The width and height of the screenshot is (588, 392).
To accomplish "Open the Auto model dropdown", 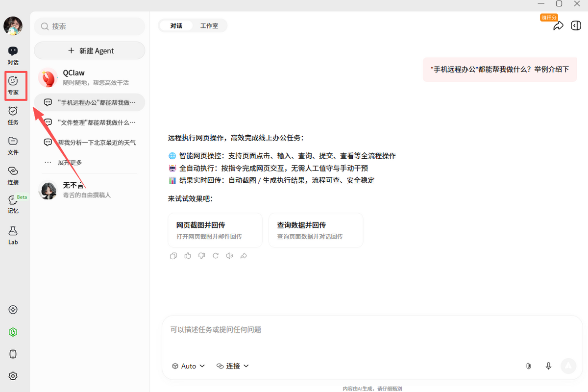I will tap(189, 366).
